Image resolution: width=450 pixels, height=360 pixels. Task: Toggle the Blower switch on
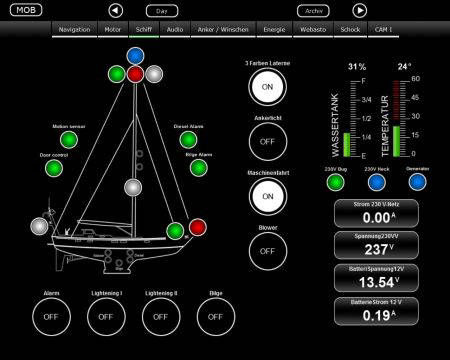click(267, 251)
